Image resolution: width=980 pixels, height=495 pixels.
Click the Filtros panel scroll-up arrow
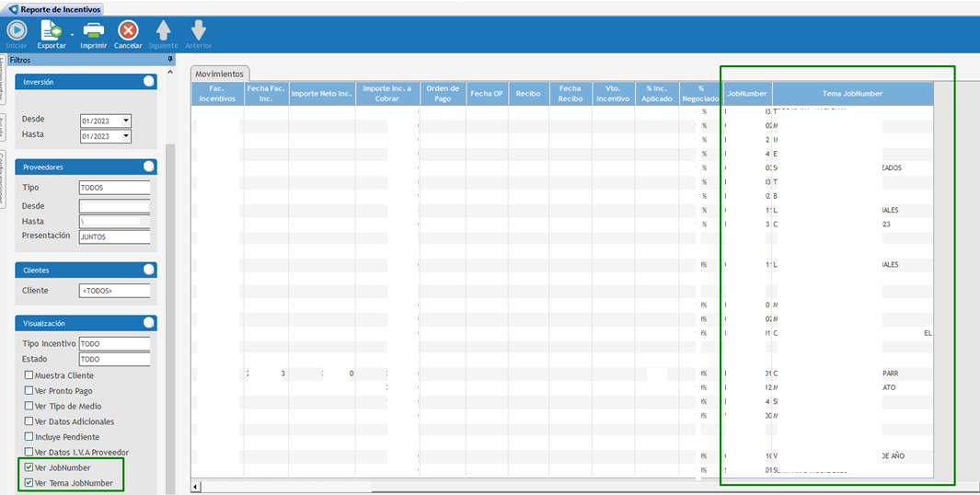(170, 73)
